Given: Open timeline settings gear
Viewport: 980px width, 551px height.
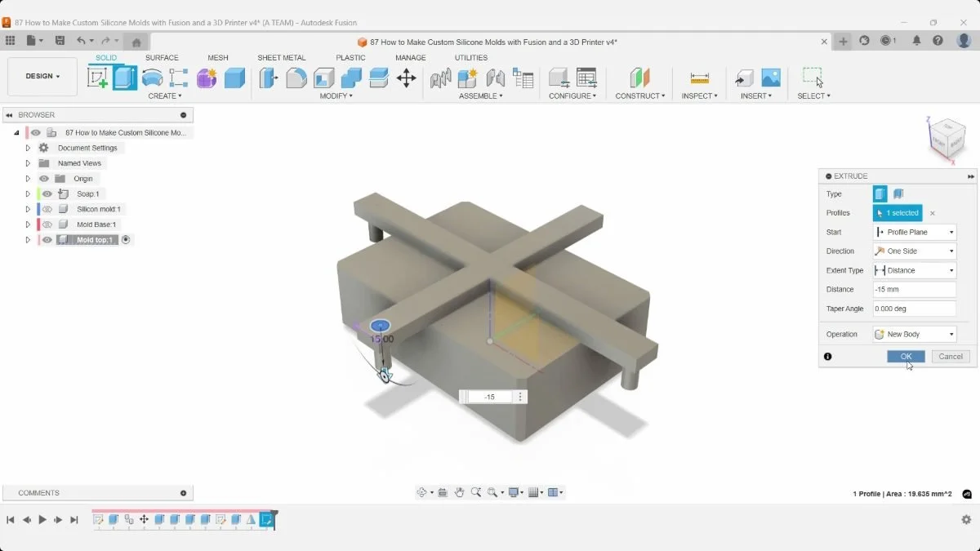Looking at the screenshot, I should 966,519.
